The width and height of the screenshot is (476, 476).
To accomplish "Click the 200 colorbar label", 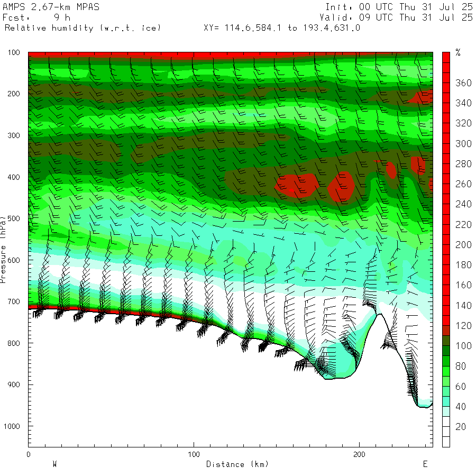I will [x=463, y=245].
